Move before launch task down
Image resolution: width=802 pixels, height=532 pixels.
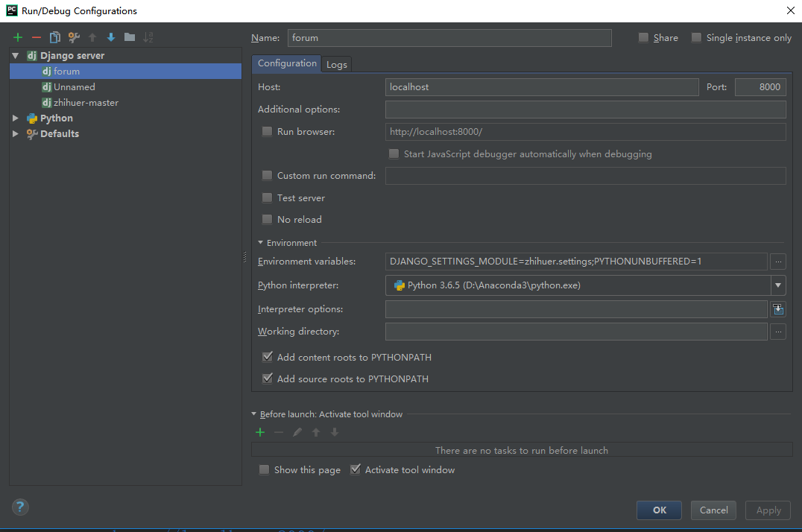[x=335, y=432]
